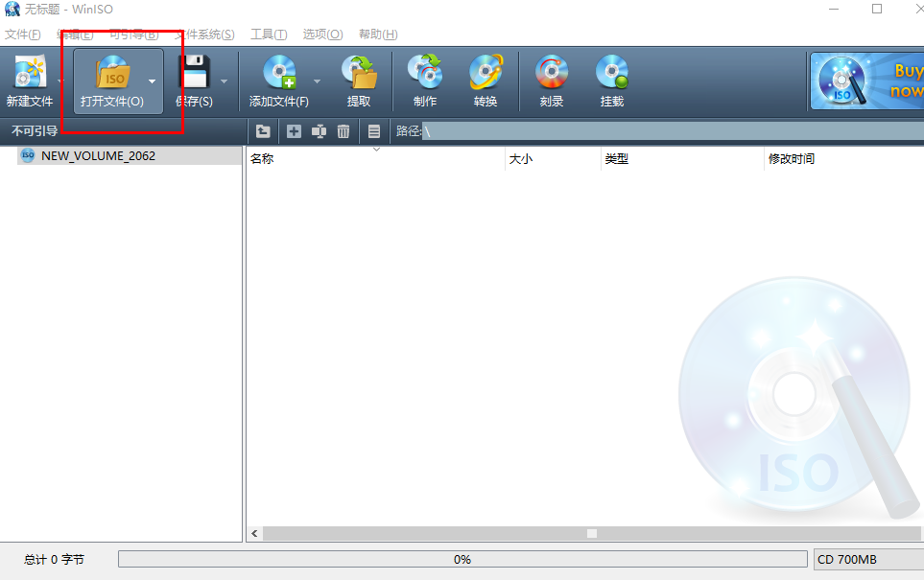Click the New File (新建文件) toolbar icon
Viewport: 924px width, 580px height.
[x=30, y=72]
